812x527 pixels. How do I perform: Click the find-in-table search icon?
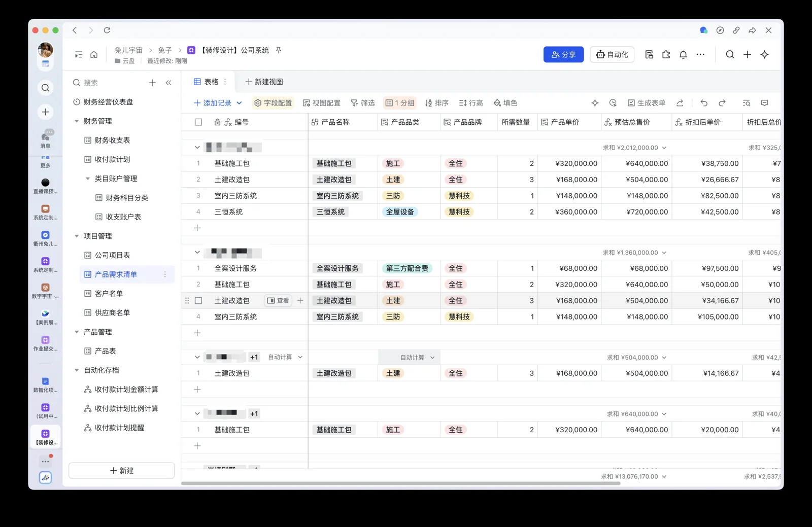(x=746, y=103)
